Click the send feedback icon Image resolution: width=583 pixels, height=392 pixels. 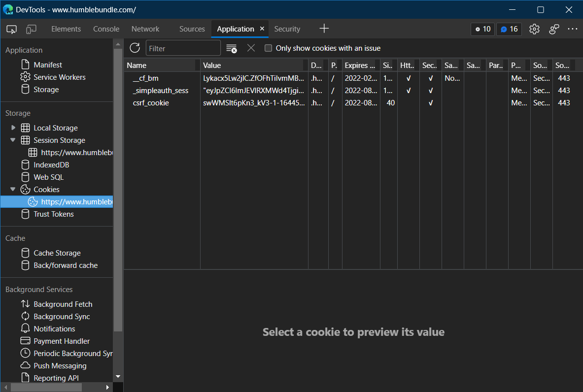pos(554,29)
